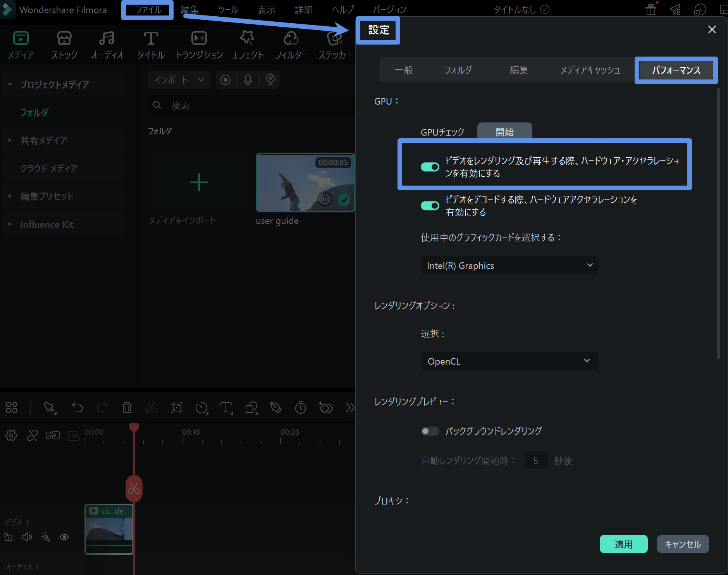Click the undo arrow in timeline toolbar
This screenshot has height=575, width=728.
pos(77,408)
